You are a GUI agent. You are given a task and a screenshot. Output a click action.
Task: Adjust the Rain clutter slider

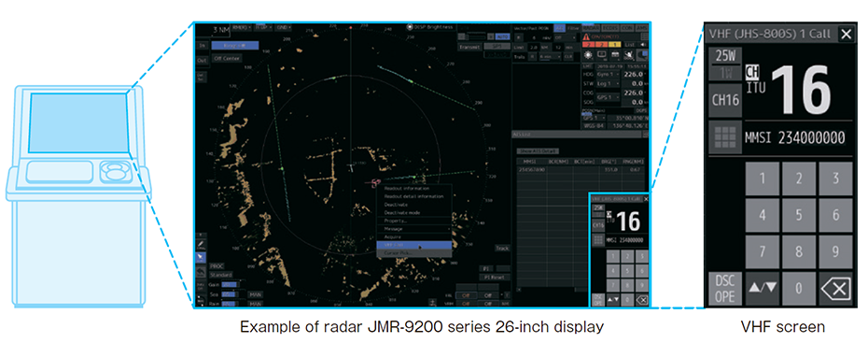pyautogui.click(x=231, y=304)
